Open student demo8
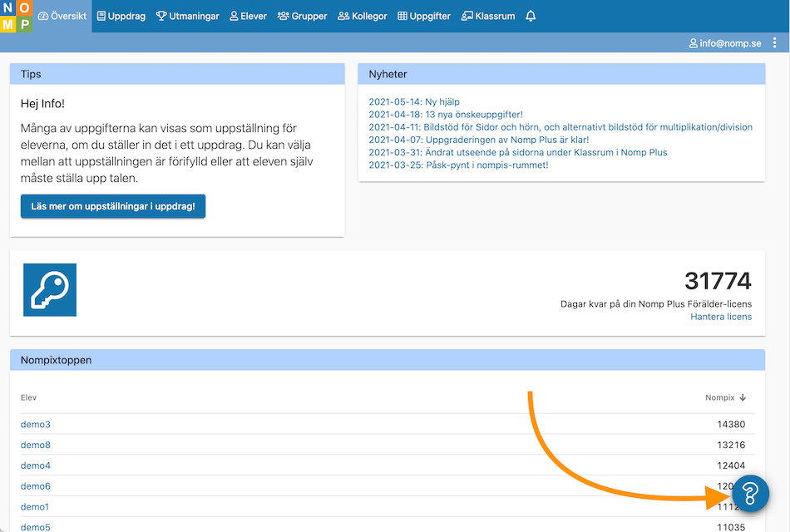This screenshot has height=532, width=790. tap(35, 445)
